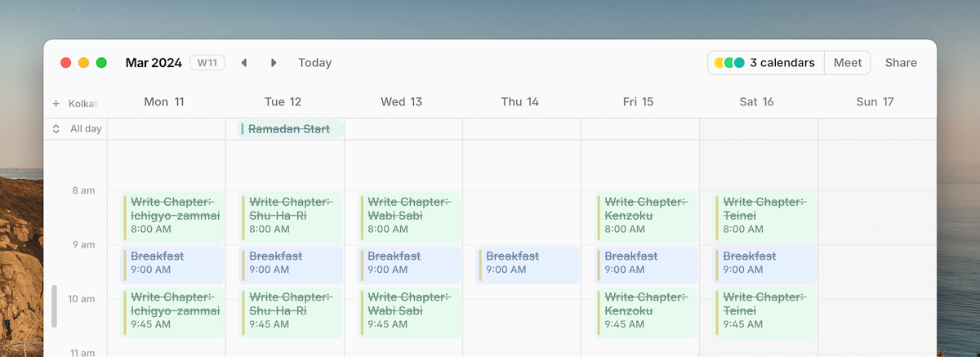Image resolution: width=980 pixels, height=357 pixels.
Task: Open the Share option
Action: point(901,63)
